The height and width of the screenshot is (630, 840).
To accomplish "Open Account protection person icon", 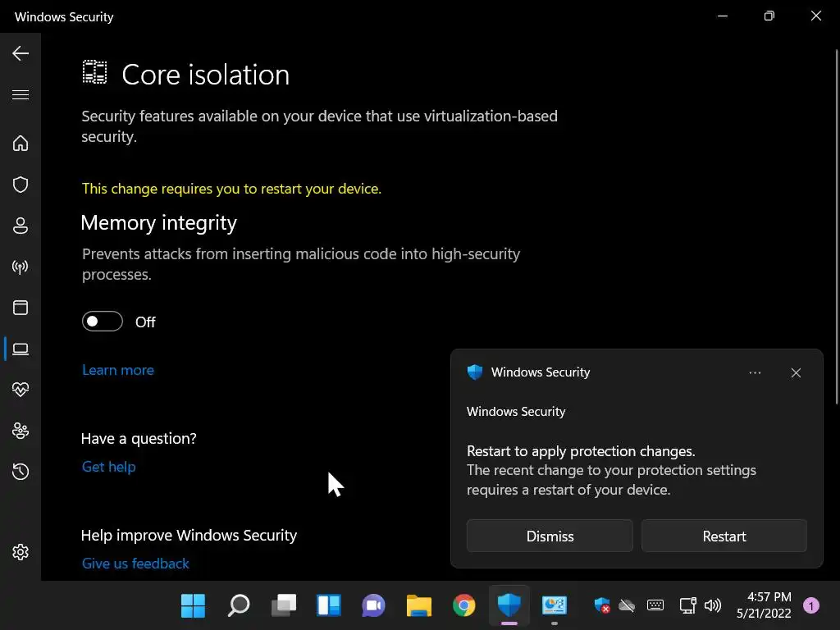I will click(x=21, y=226).
